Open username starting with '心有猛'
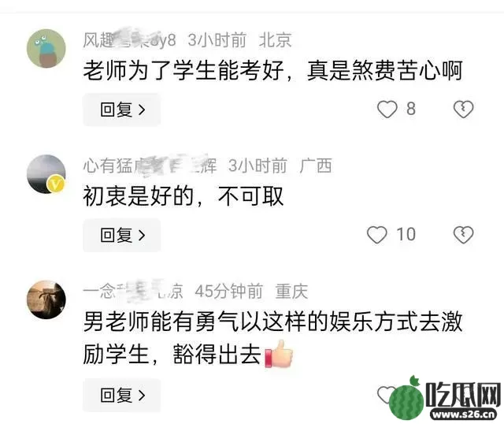The width and height of the screenshot is (504, 424). (x=150, y=166)
